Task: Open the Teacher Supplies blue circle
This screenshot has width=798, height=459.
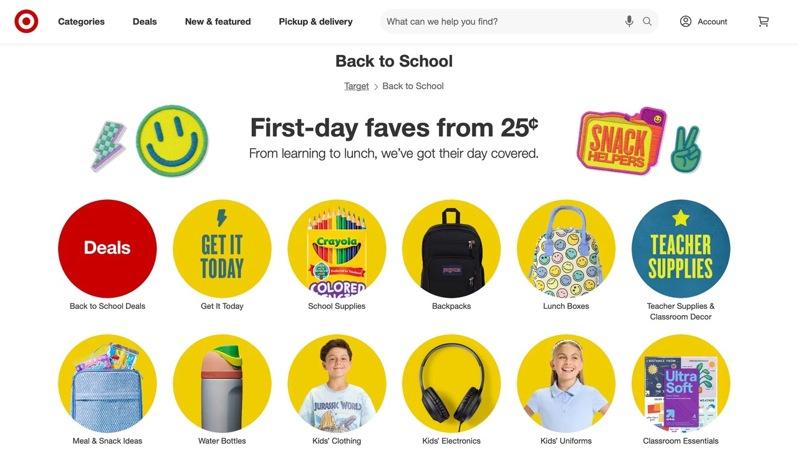Action: pyautogui.click(x=680, y=248)
